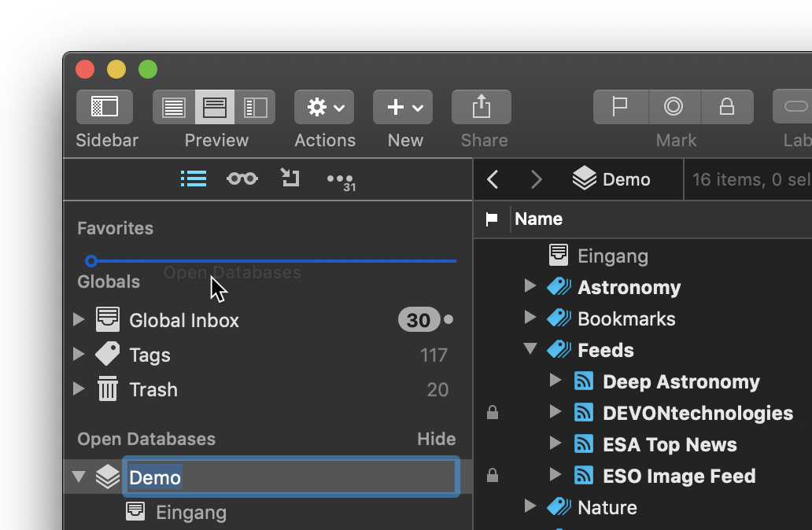Viewport: 812px width, 530px height.
Task: Click ESO Image Feed RSS icon
Action: [x=584, y=476]
